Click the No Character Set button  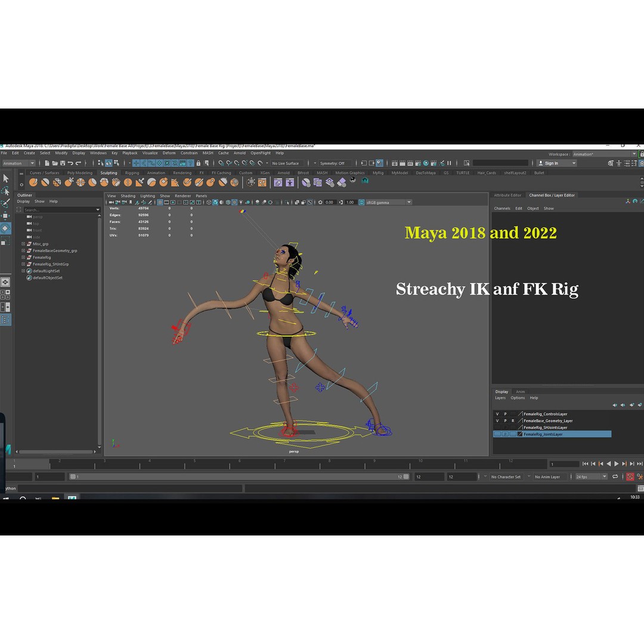506,476
